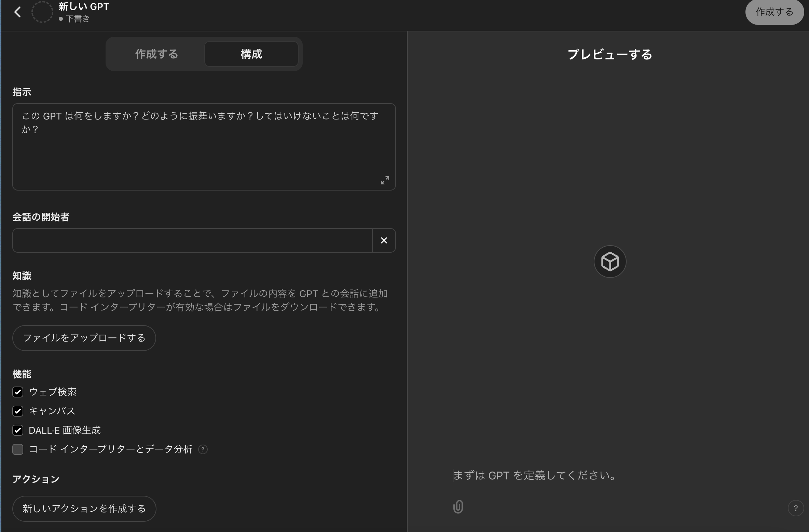This screenshot has width=809, height=532.
Task: Click the 作成する button top right
Action: coord(774,12)
